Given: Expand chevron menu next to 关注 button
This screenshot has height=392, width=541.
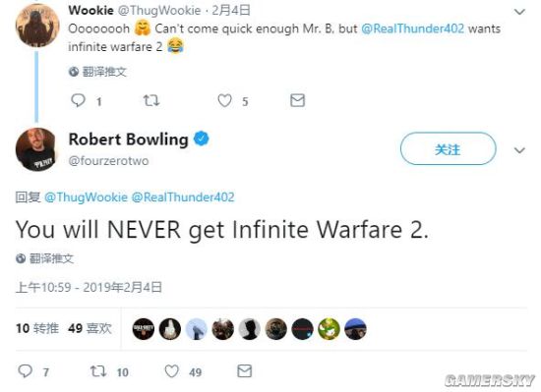Looking at the screenshot, I should pos(519,150).
